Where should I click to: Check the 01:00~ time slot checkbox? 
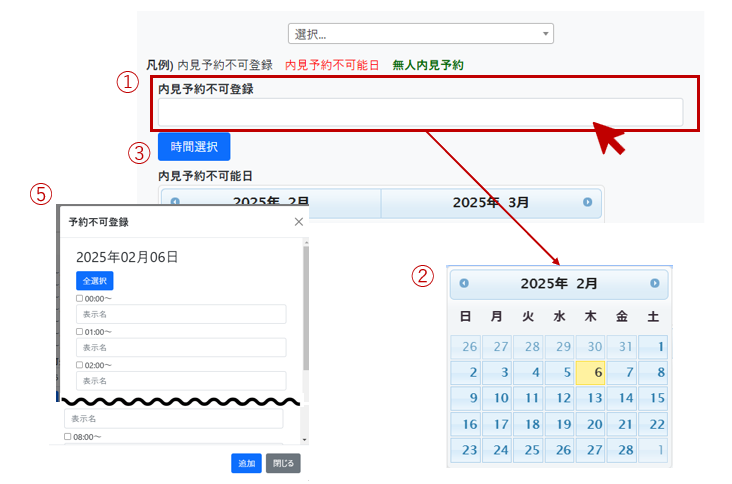coord(79,331)
